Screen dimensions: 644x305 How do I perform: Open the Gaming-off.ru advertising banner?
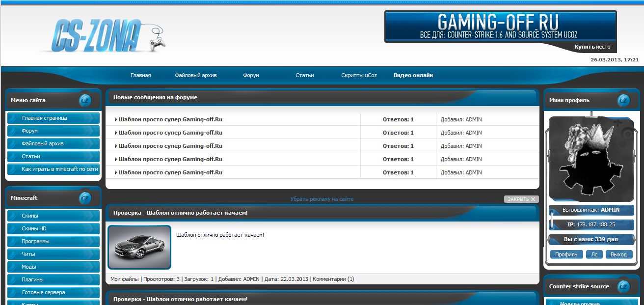pos(501,27)
